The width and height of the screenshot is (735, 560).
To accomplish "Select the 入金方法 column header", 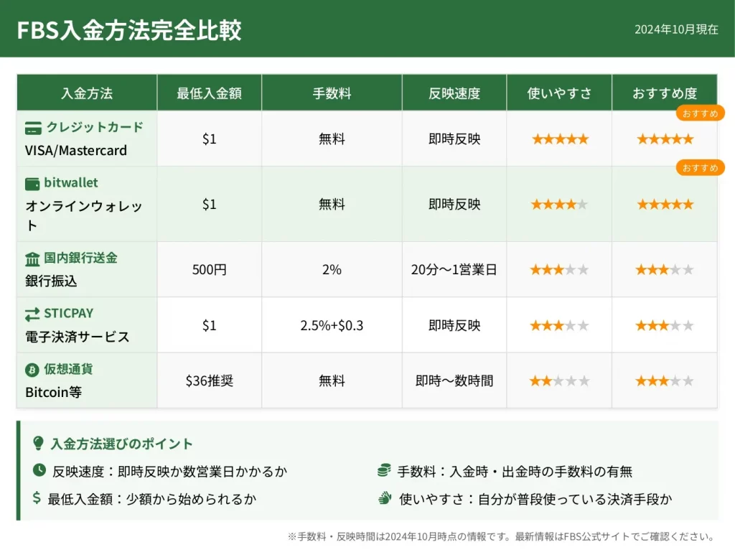I will tap(87, 93).
